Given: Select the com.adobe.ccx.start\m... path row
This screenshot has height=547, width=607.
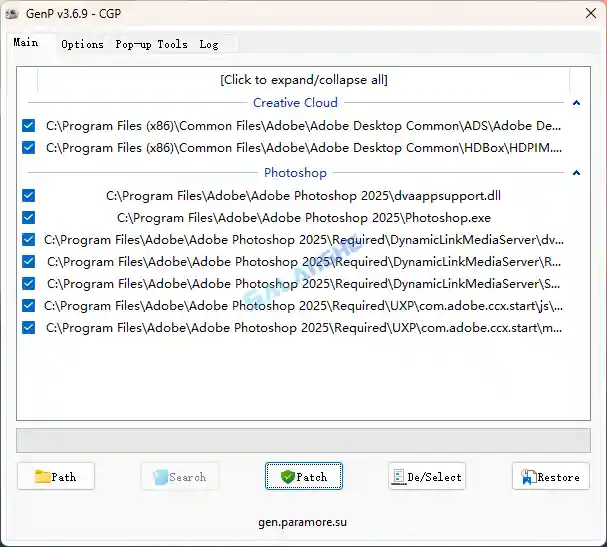Looking at the screenshot, I should click(304, 328).
